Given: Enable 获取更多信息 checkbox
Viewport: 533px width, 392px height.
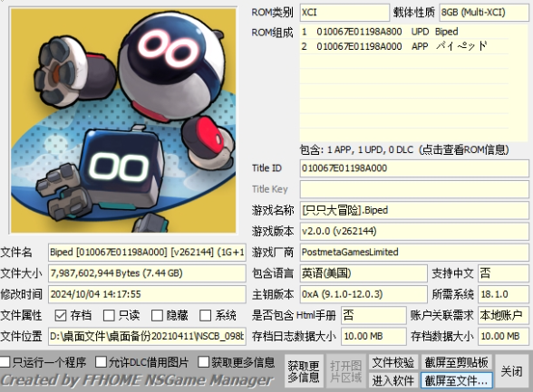Looking at the screenshot, I should (x=203, y=362).
